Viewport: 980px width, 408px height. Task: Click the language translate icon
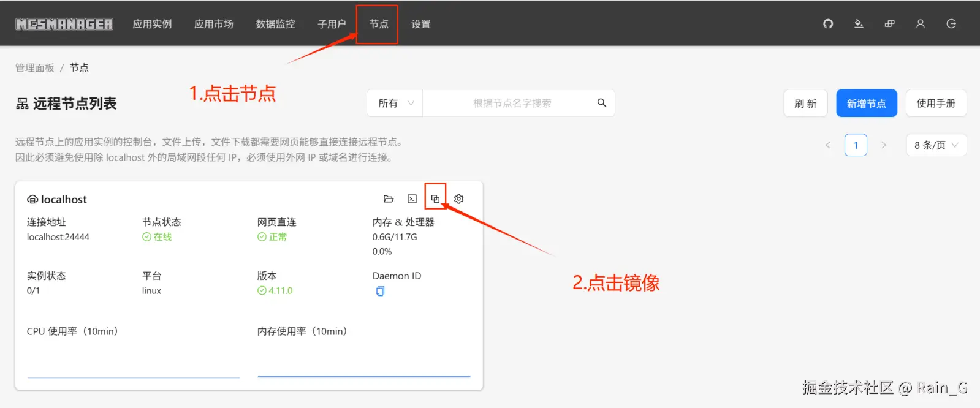click(889, 24)
